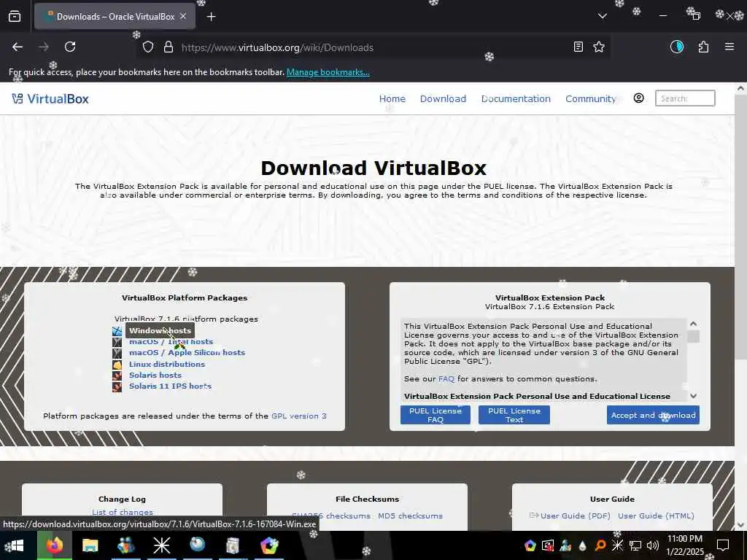
Task: Click the blue circular profile icon in toolbar
Action: point(676,47)
